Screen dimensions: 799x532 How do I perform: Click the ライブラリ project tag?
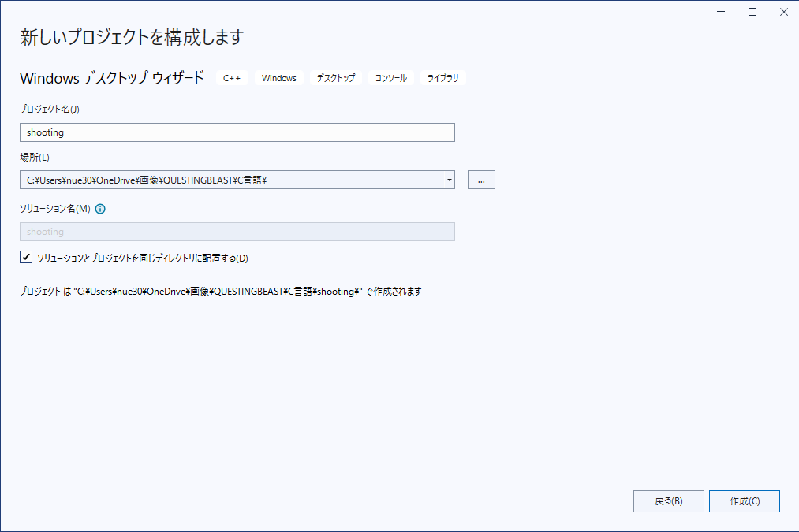[x=442, y=77]
